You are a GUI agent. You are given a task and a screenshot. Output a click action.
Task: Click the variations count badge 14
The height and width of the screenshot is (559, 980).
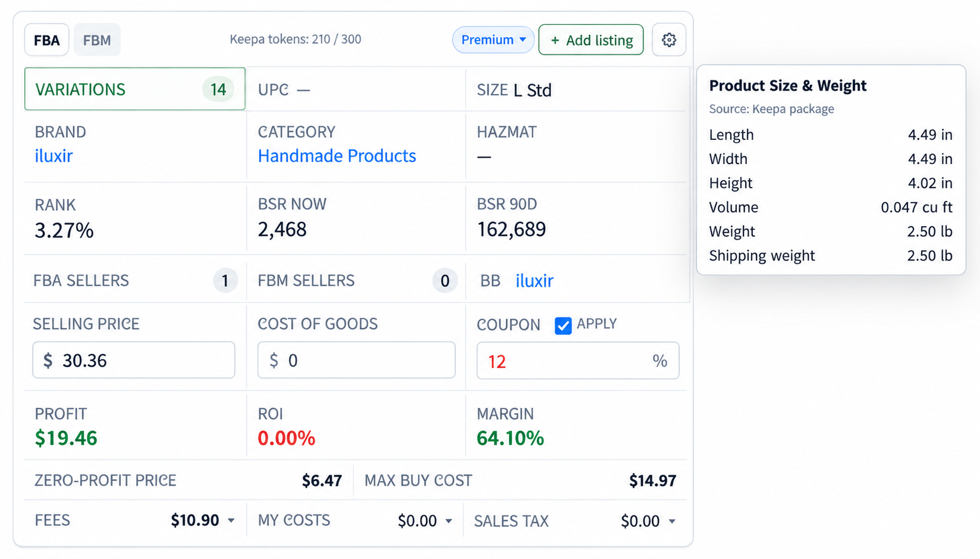pyautogui.click(x=218, y=89)
